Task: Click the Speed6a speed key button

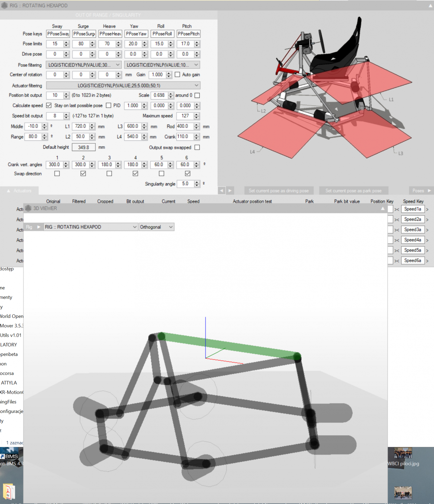Action: (x=413, y=261)
